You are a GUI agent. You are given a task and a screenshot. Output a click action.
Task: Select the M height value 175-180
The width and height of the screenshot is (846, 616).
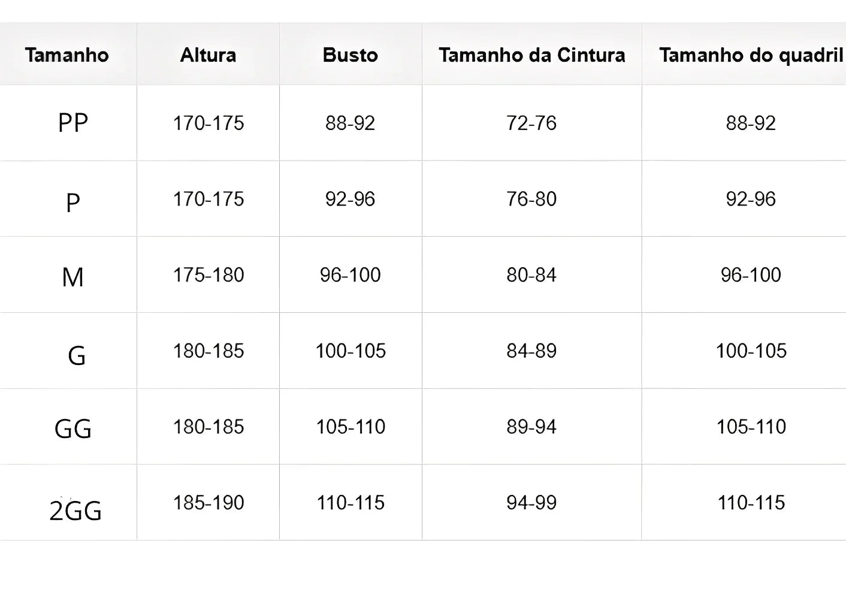pyautogui.click(x=208, y=275)
